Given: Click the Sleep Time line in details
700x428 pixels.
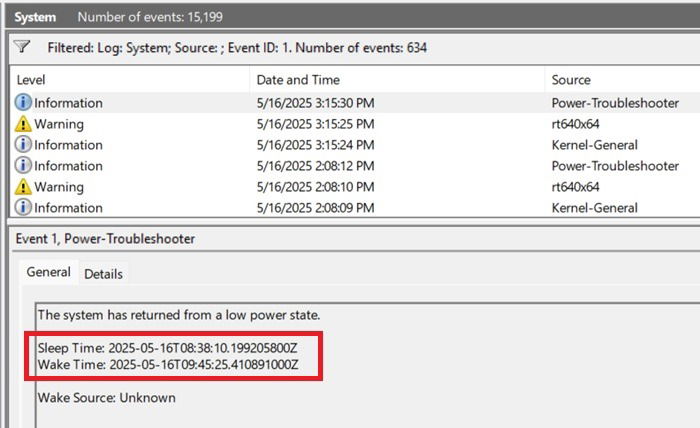Looking at the screenshot, I should (x=167, y=348).
